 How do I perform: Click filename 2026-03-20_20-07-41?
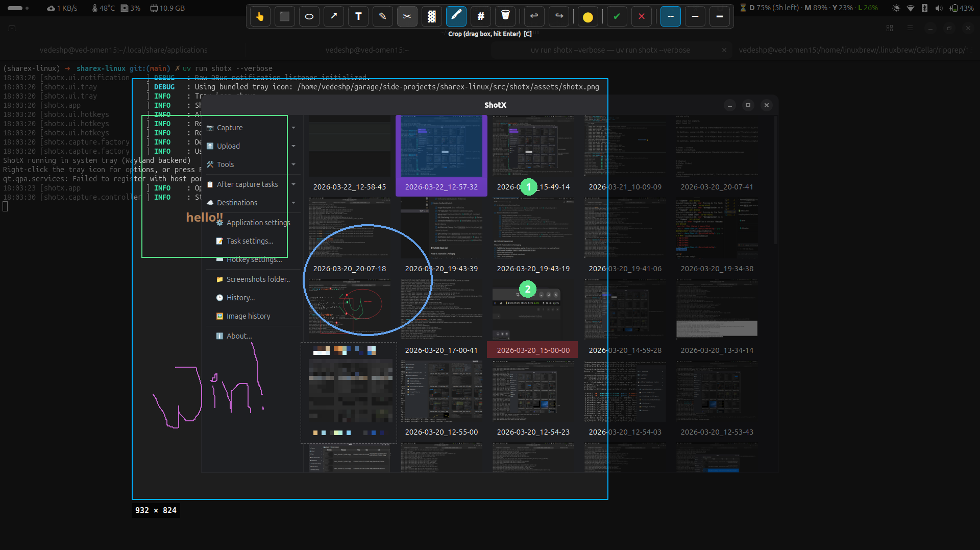717,187
